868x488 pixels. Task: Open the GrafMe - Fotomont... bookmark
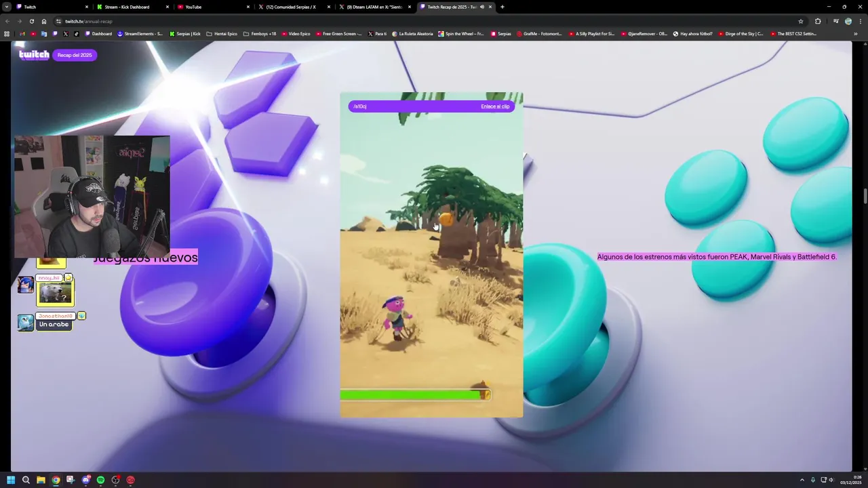click(539, 34)
